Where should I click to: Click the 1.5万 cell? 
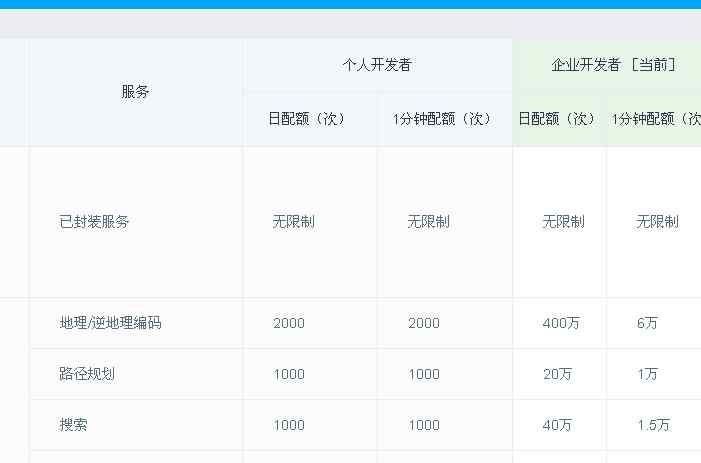pos(654,425)
